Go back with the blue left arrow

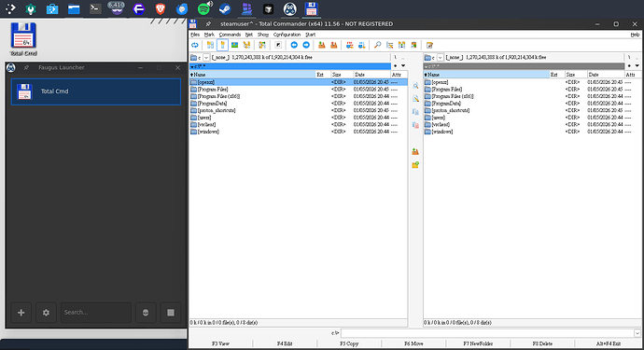[294, 45]
